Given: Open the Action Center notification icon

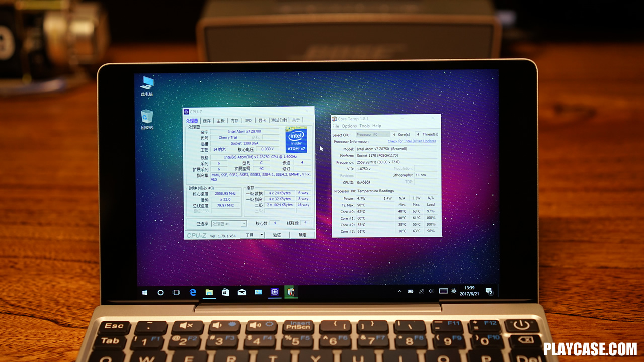Looking at the screenshot, I should pos(489,291).
